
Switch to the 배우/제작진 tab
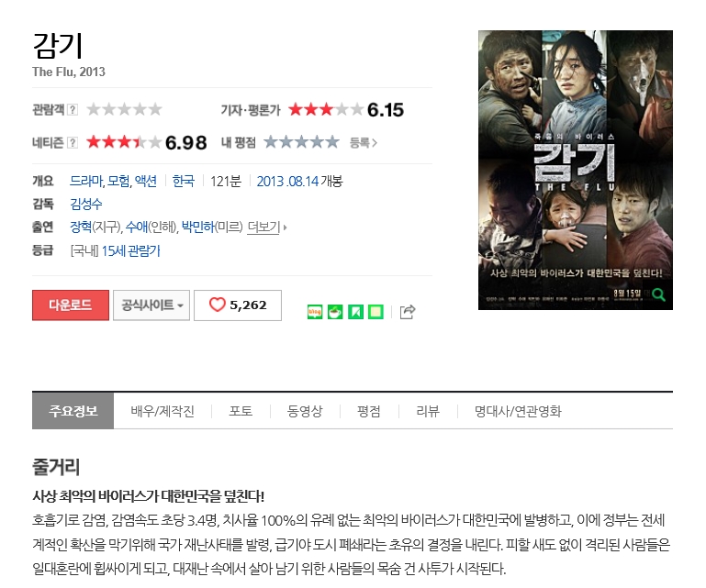162,411
